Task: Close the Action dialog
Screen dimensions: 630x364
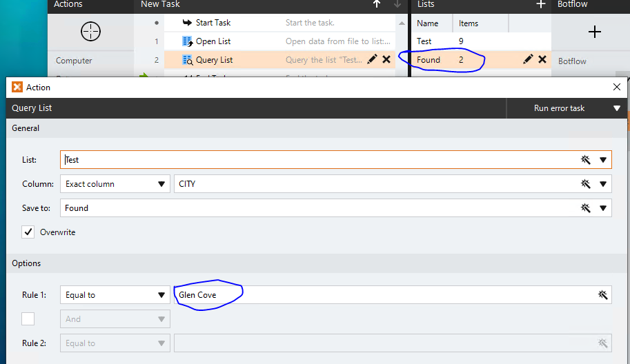Action: click(617, 87)
